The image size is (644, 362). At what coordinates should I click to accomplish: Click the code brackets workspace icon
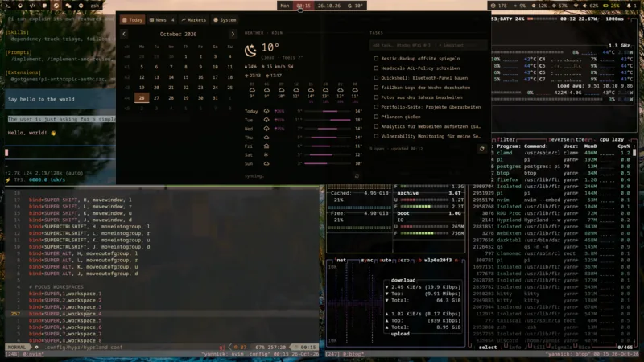pos(32,6)
